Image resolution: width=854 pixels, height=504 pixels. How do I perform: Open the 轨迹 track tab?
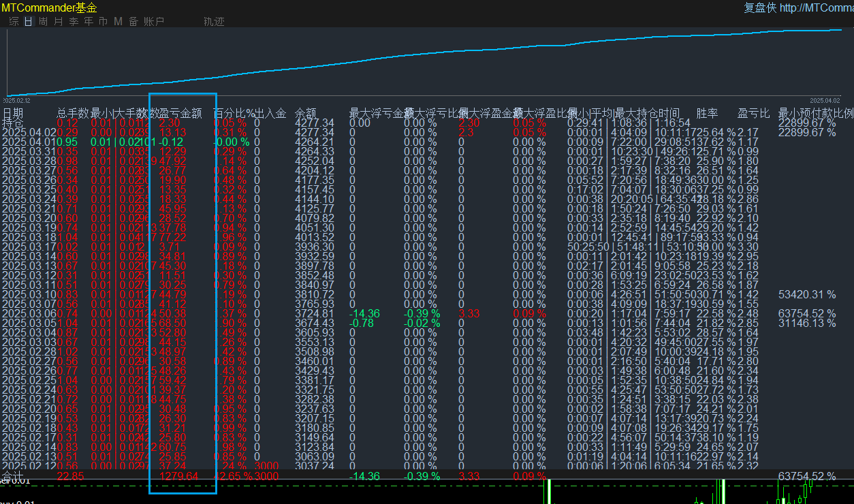pyautogui.click(x=214, y=21)
